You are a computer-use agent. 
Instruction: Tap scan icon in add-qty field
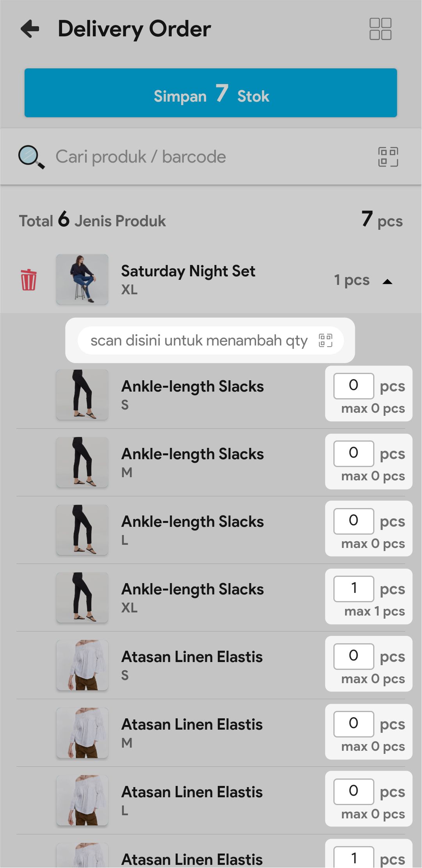[326, 340]
